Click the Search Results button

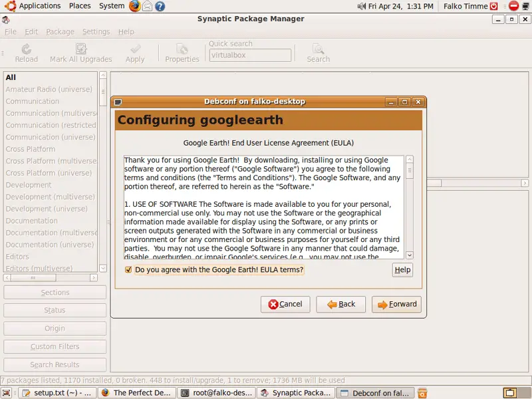pos(55,364)
